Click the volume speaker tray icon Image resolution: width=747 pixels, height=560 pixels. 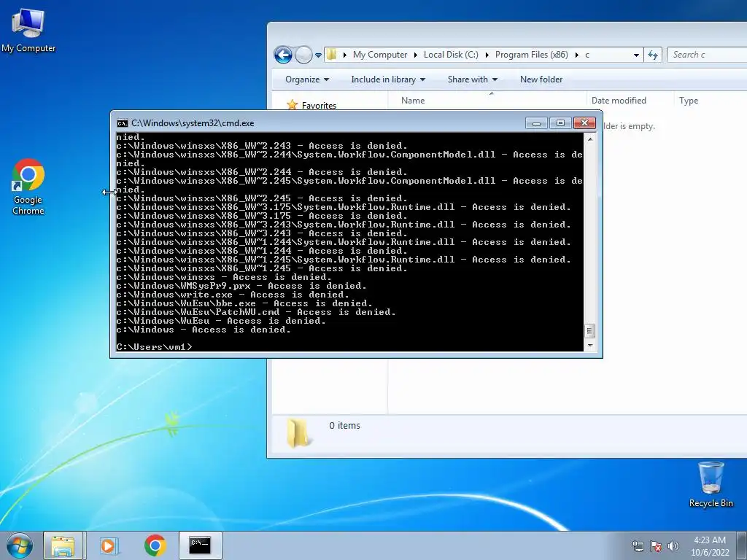[673, 546]
